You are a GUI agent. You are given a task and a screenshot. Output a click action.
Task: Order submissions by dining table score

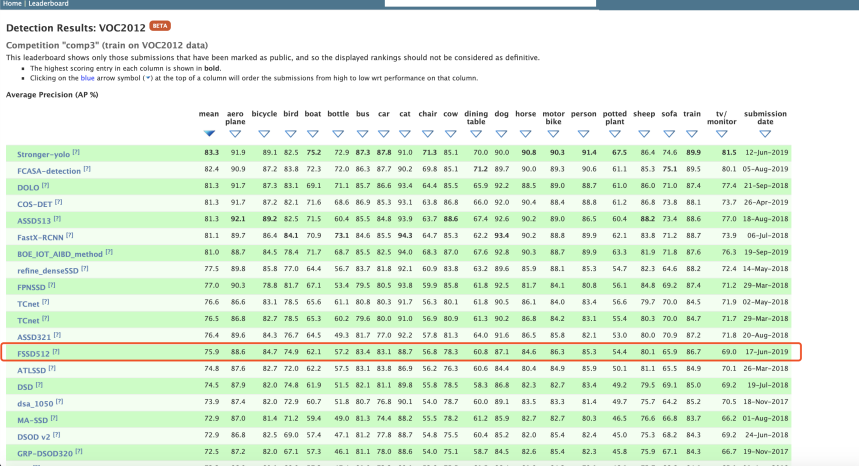pos(477,133)
